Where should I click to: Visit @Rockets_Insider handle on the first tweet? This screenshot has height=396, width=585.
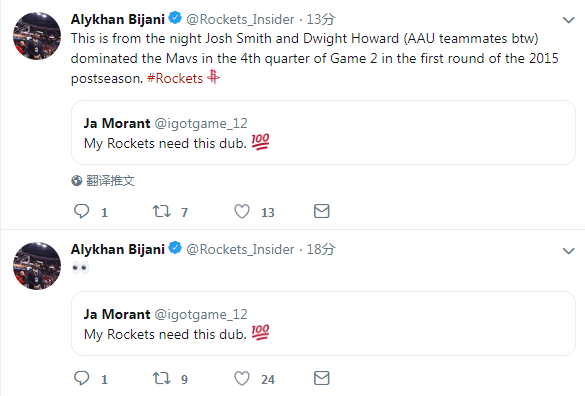pos(240,19)
